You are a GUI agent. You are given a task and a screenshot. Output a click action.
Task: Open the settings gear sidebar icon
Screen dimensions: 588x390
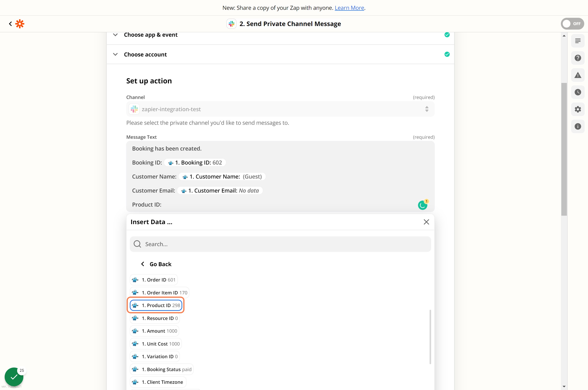click(578, 109)
